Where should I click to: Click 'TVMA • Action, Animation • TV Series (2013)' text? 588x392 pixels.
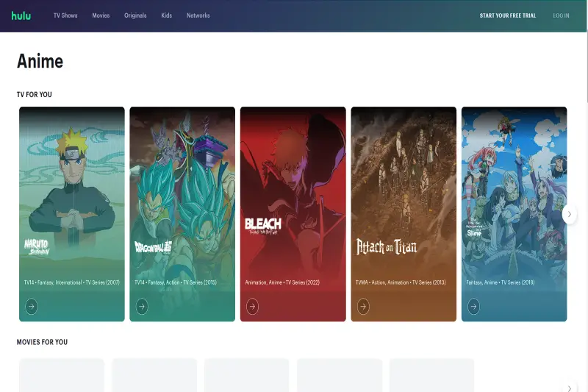point(401,282)
